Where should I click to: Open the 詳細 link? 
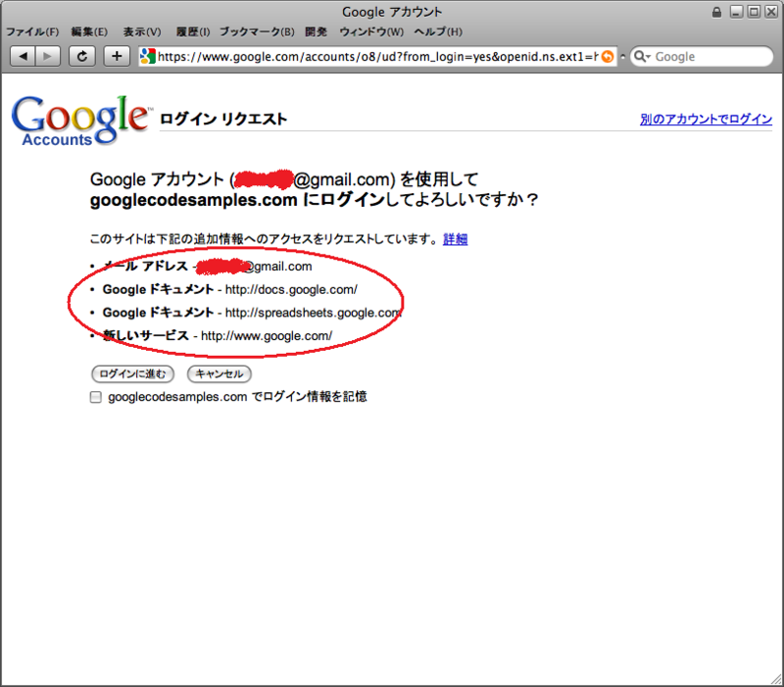click(x=455, y=239)
